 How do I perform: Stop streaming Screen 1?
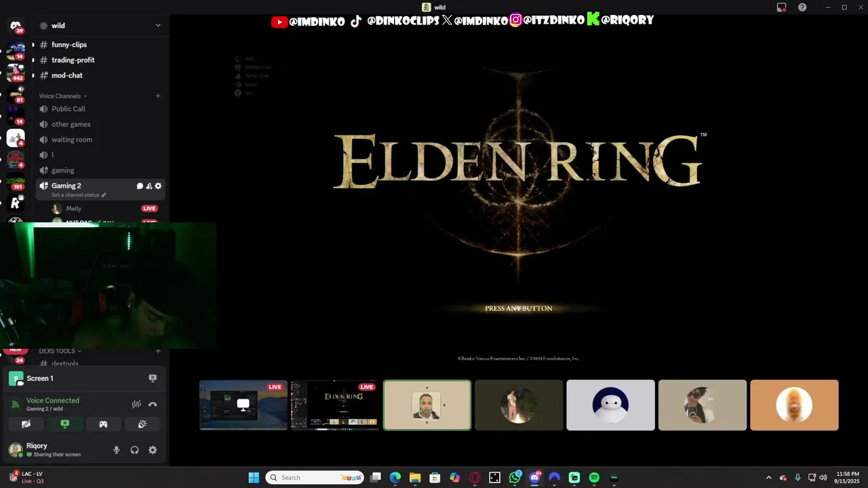tap(153, 378)
